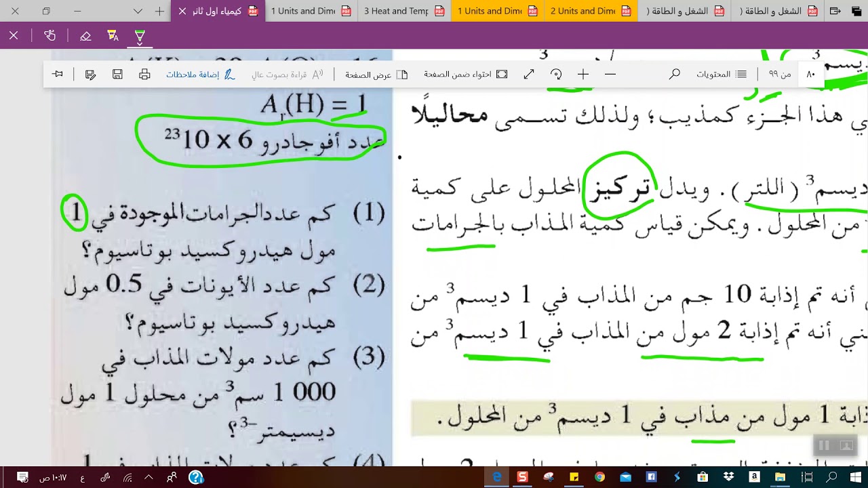Toggle touch writing in notes bar
Screen dimensions: 868x488
pyautogui.click(x=50, y=36)
